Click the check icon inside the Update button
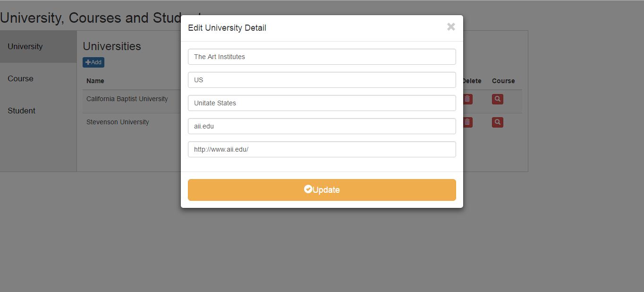Image resolution: width=644 pixels, height=292 pixels. pos(308,189)
